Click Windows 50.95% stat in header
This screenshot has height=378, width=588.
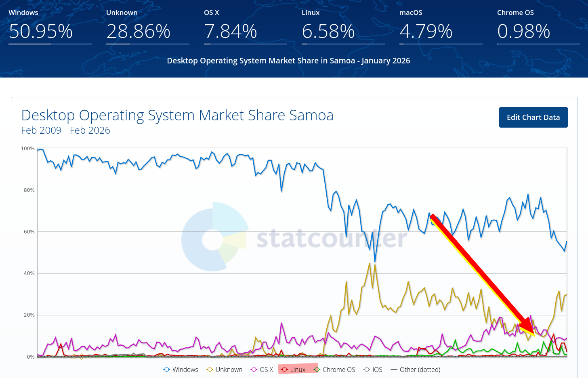click(41, 31)
